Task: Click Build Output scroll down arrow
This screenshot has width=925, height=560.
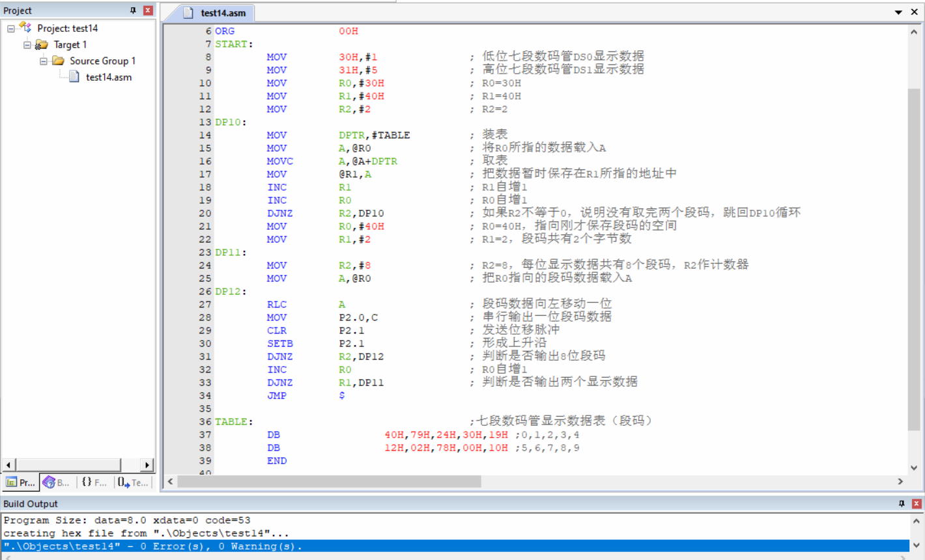Action: point(917,546)
